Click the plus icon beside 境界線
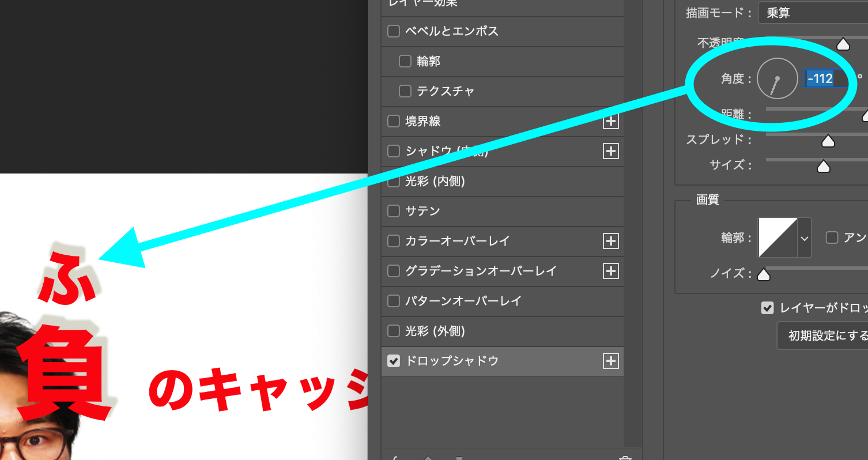868x460 pixels. point(610,121)
